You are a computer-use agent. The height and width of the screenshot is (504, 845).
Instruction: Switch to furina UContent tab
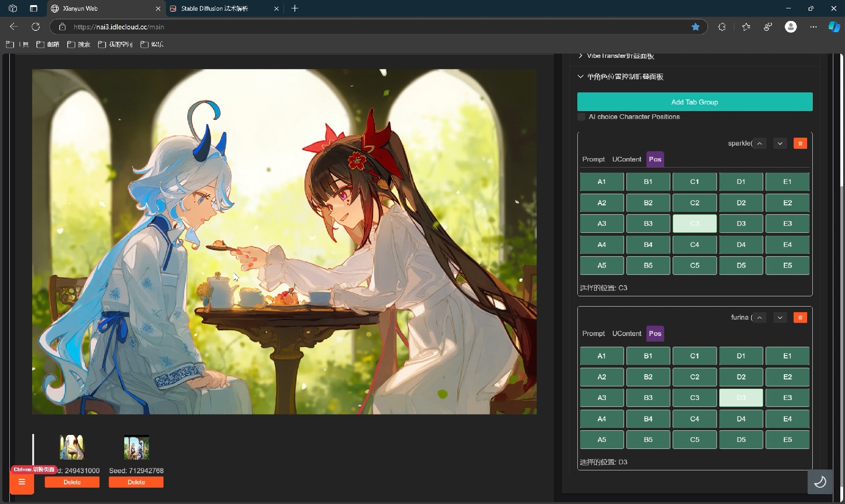pos(627,333)
